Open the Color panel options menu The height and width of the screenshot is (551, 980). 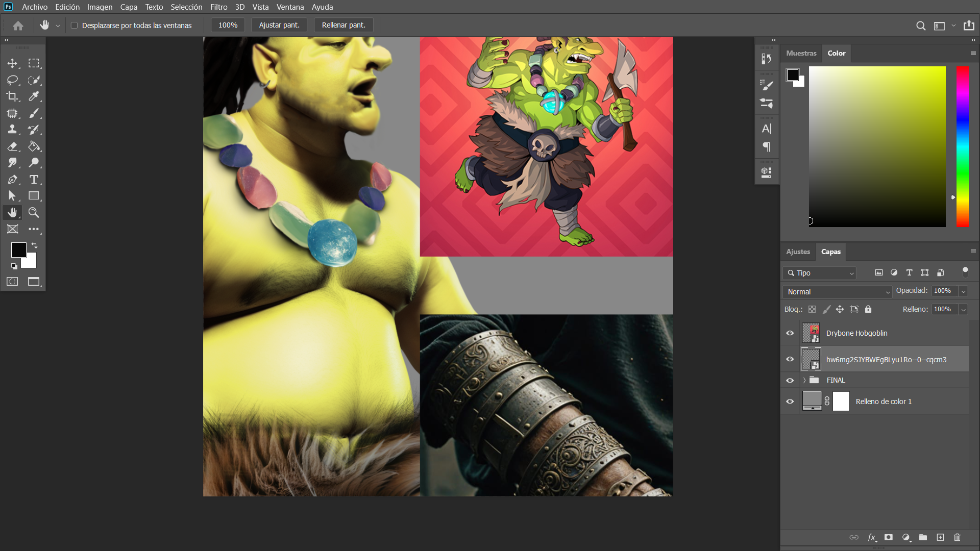coord(973,53)
